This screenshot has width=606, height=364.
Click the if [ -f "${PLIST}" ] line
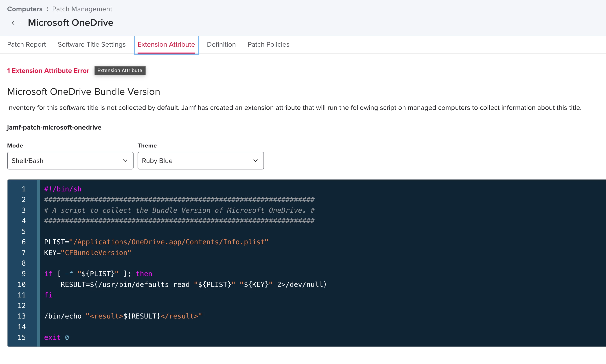98,274
